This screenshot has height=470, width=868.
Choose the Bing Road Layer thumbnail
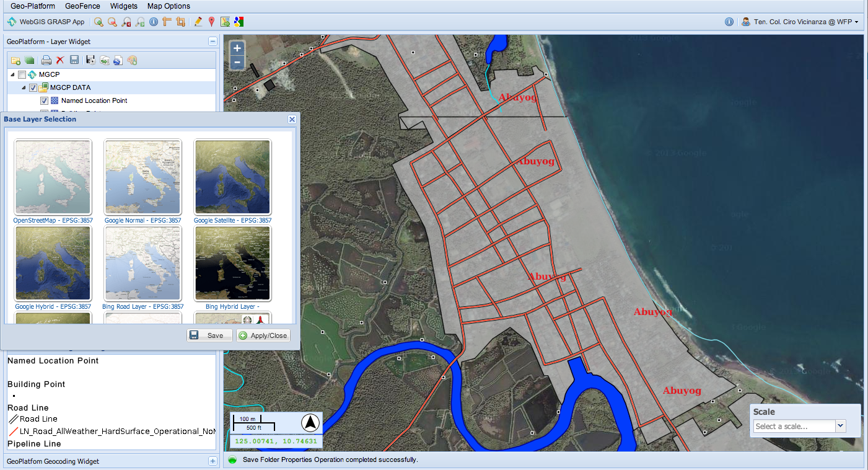pos(142,264)
